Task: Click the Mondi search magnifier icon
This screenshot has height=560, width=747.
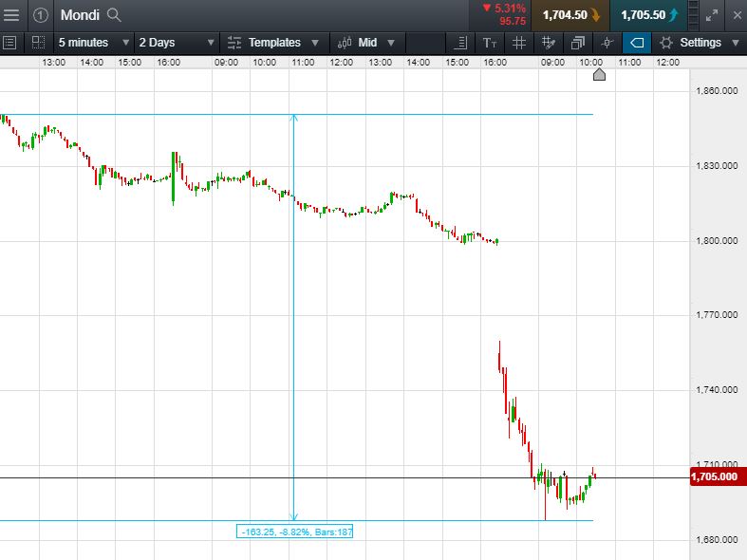Action: pos(114,15)
